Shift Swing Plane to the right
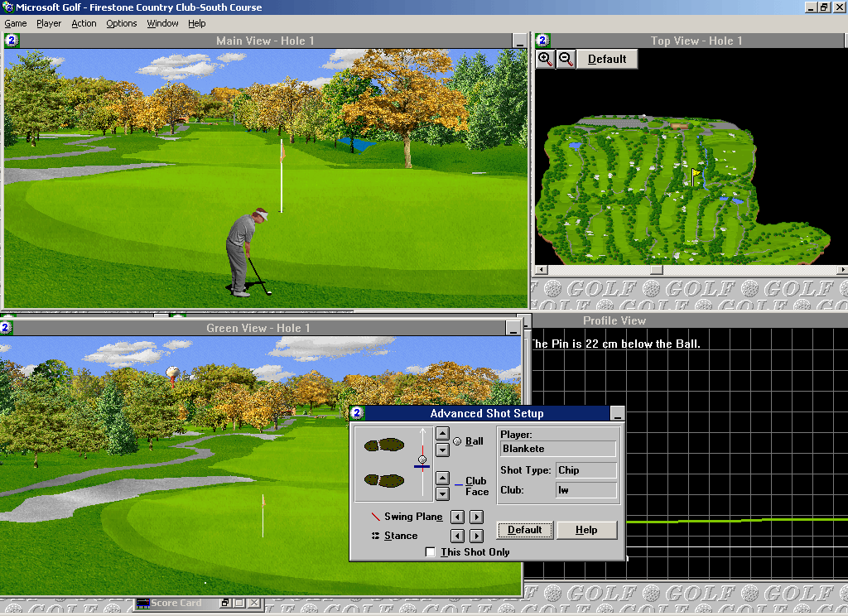The width and height of the screenshot is (848, 616). pos(476,517)
